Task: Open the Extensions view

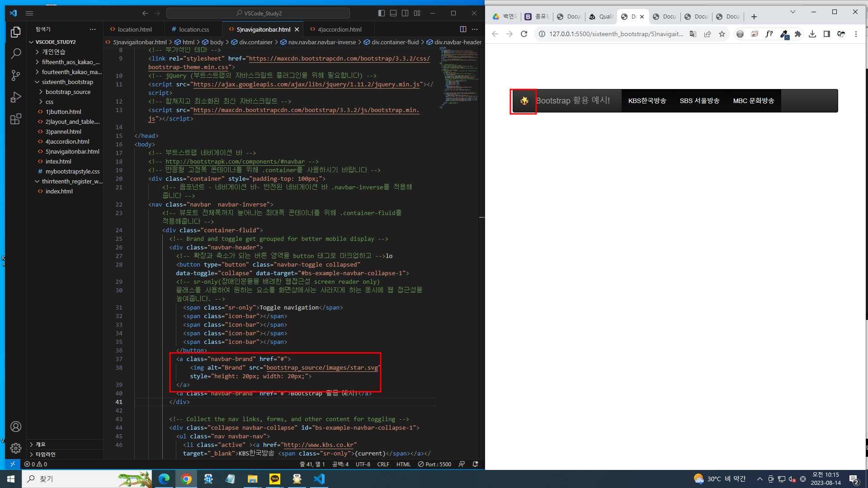Action: pyautogui.click(x=16, y=119)
